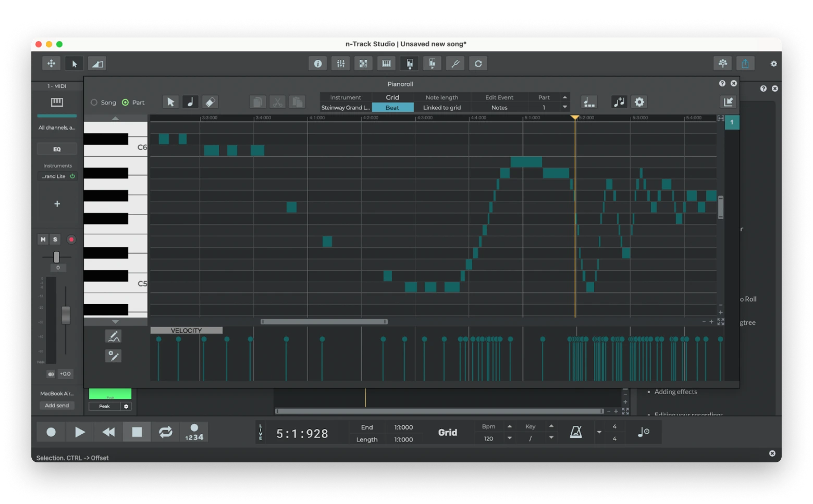This screenshot has height=504, width=813.
Task: Click the track volume fader
Action: point(66,315)
